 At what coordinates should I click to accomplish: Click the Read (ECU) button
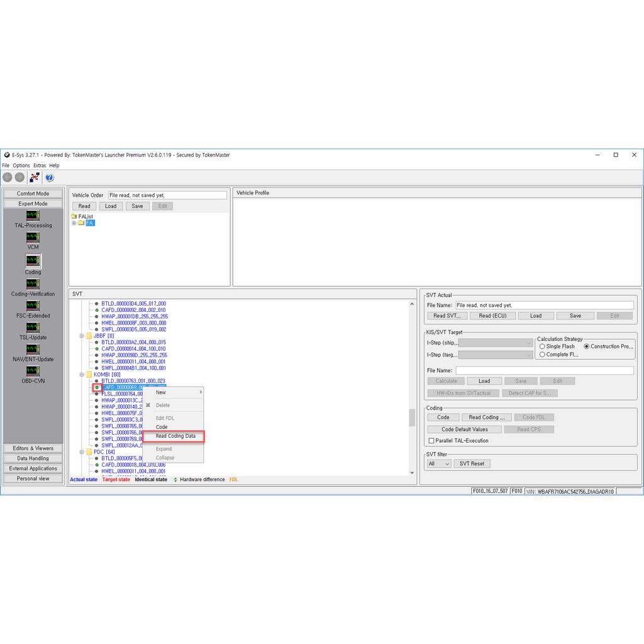[x=492, y=316]
